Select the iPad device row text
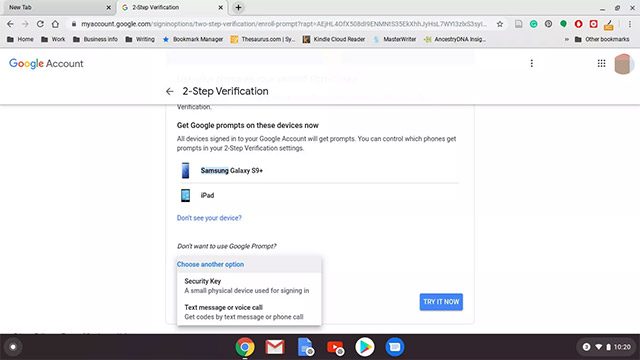The height and width of the screenshot is (360, 640). (x=207, y=196)
